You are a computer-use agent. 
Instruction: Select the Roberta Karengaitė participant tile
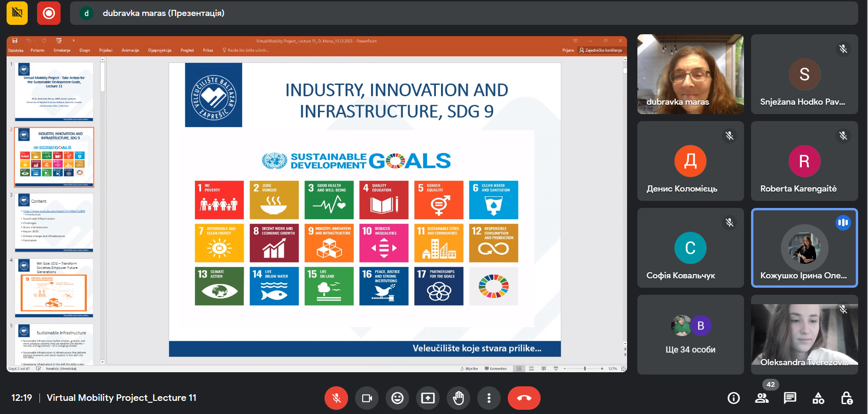pyautogui.click(x=804, y=161)
